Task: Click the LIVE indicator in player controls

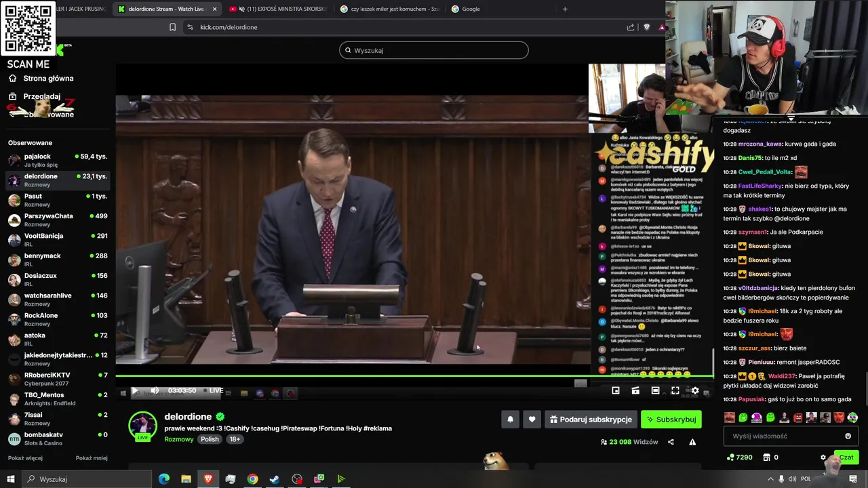Action: pyautogui.click(x=213, y=390)
